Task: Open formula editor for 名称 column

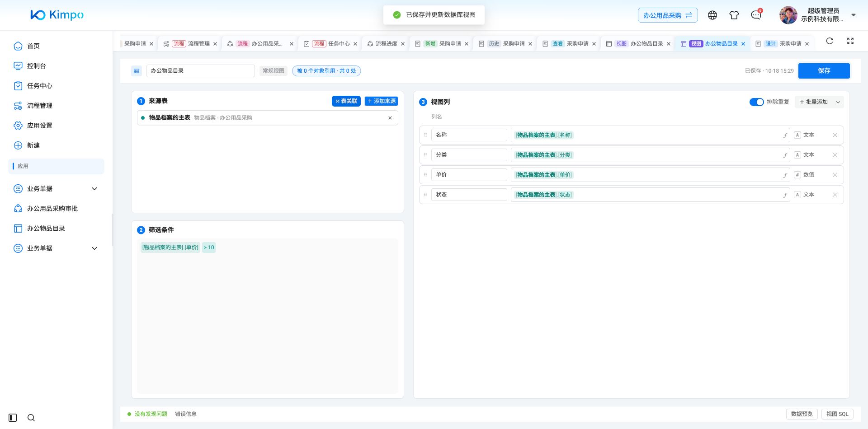Action: (785, 135)
